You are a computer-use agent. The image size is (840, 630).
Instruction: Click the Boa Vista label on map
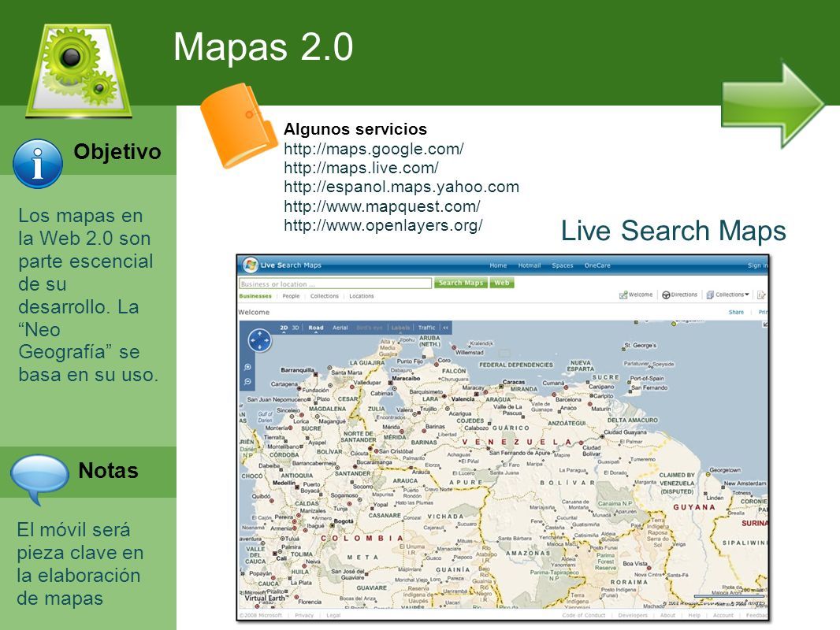pos(635,564)
